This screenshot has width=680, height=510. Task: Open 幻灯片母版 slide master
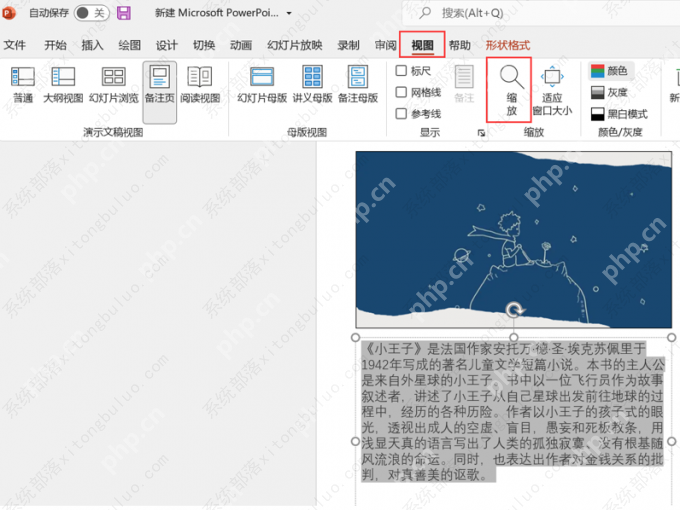262,85
